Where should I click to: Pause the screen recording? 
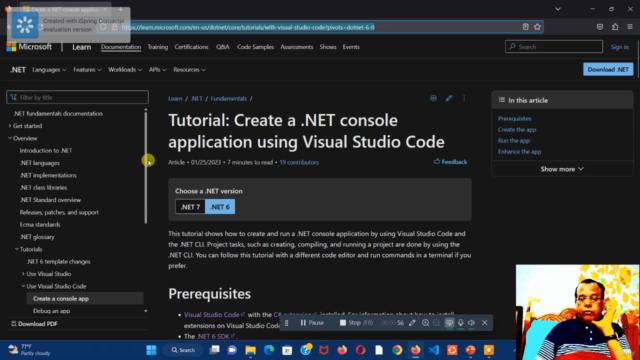312,323
